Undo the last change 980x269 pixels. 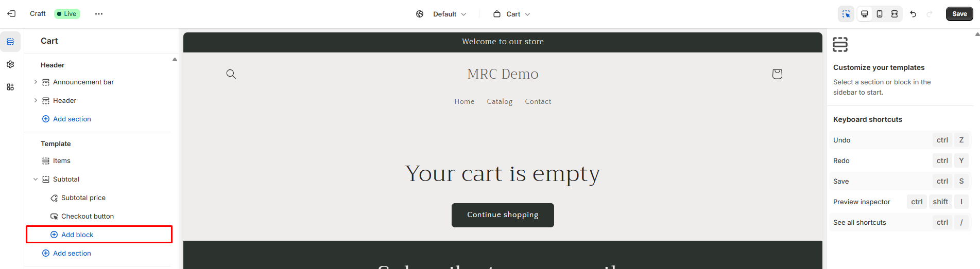click(913, 14)
